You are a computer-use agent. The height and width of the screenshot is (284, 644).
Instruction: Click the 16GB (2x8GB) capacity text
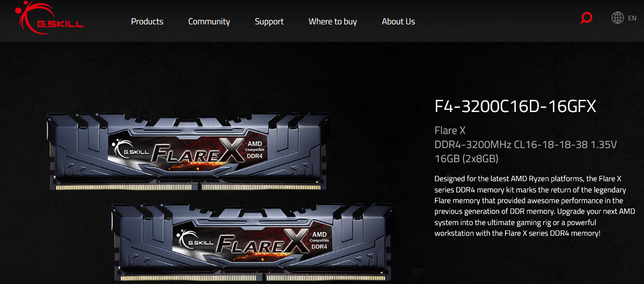click(466, 159)
